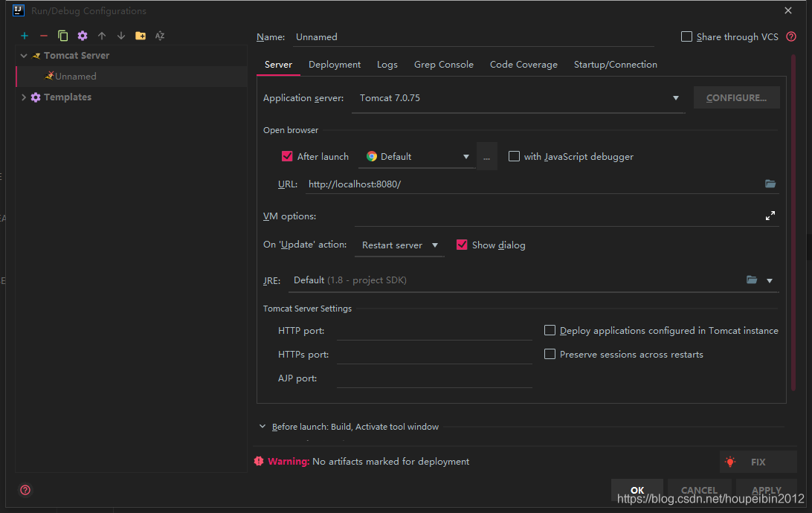Open the Application server dropdown
This screenshot has width=812, height=513.
click(518, 98)
